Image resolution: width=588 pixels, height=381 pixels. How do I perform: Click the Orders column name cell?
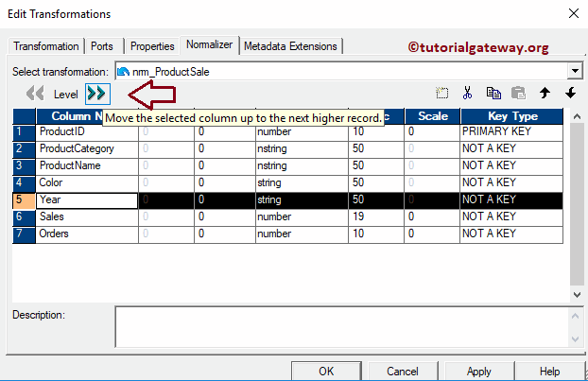[x=87, y=234]
